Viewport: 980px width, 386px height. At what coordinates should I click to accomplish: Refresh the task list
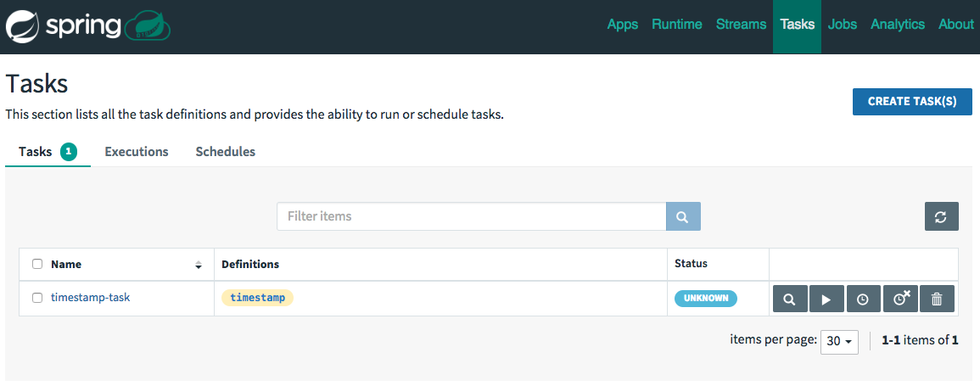tap(941, 216)
